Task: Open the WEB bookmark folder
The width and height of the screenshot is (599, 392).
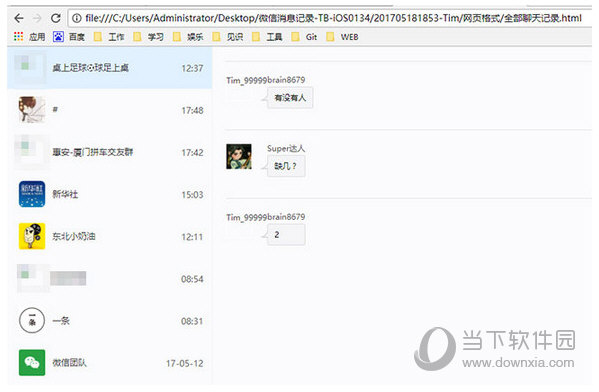Action: (x=342, y=37)
